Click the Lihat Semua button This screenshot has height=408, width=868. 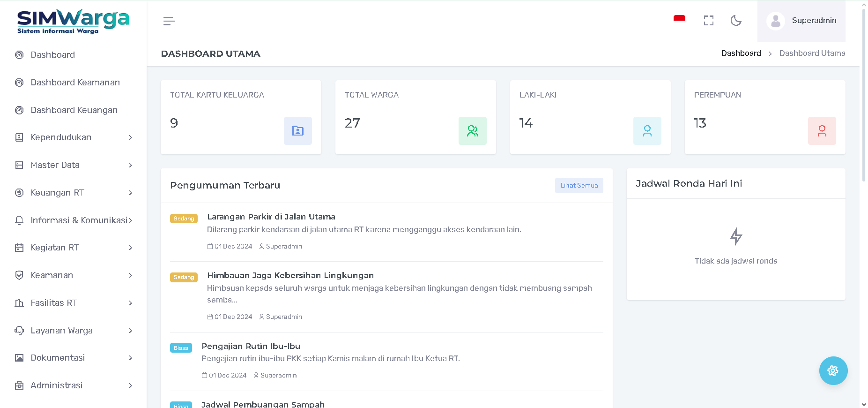click(x=579, y=185)
